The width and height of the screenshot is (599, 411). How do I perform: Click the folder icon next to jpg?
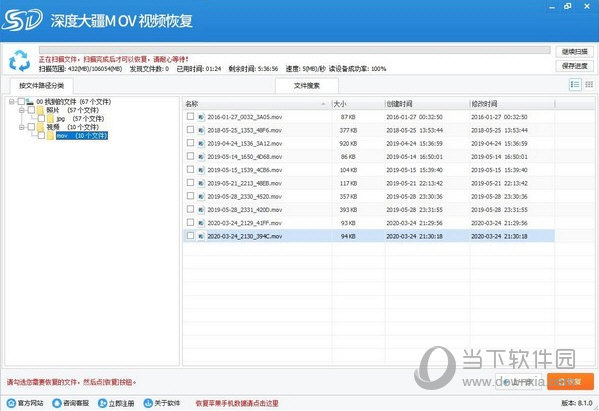coord(50,119)
